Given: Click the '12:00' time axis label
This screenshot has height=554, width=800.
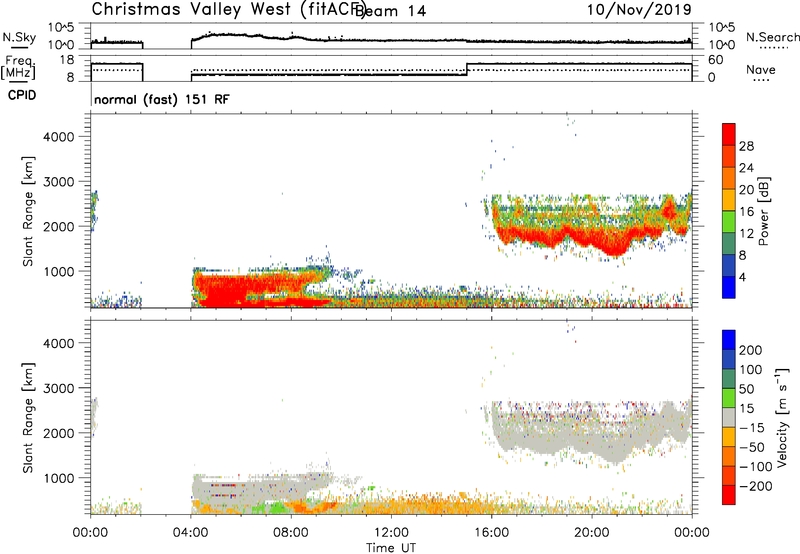Looking at the screenshot, I should pos(391,533).
